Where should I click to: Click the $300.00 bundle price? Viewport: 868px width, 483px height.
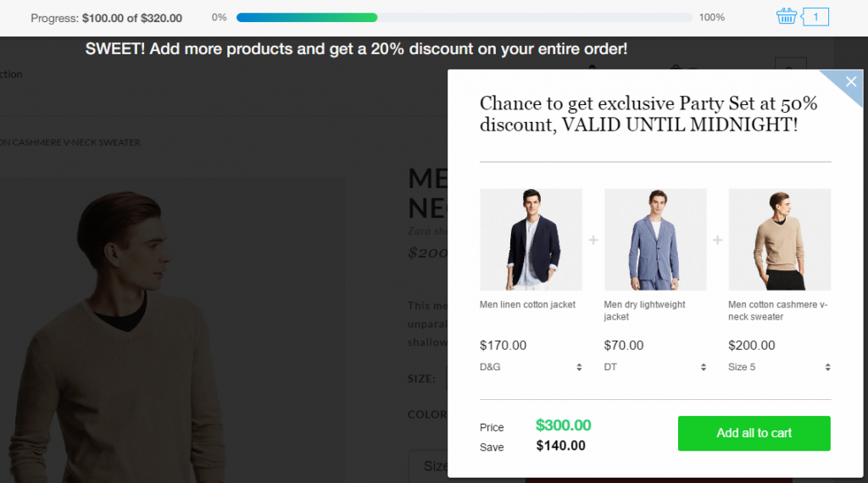564,425
